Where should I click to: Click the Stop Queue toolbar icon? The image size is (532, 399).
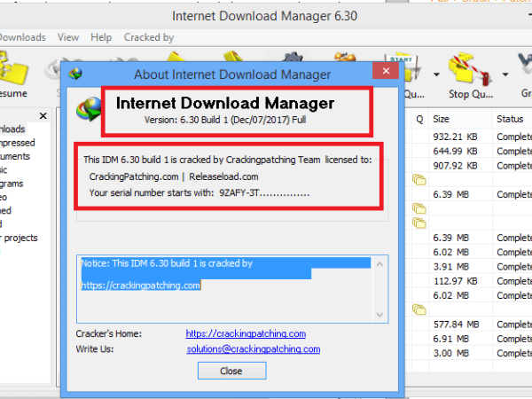(x=470, y=69)
